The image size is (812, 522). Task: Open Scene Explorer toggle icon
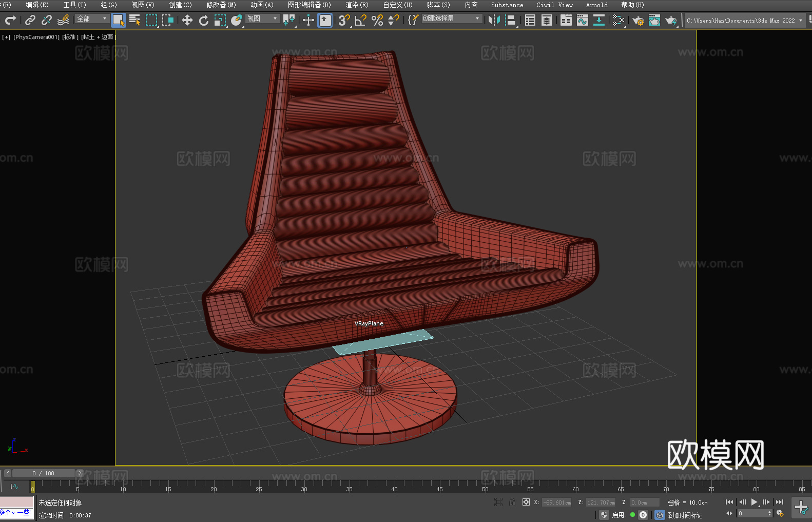point(530,20)
